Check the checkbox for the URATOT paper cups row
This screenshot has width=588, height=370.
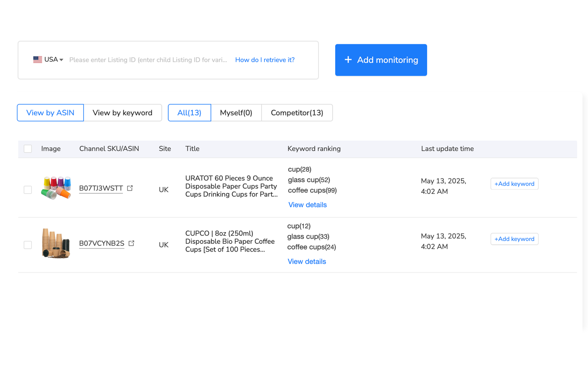(28, 189)
